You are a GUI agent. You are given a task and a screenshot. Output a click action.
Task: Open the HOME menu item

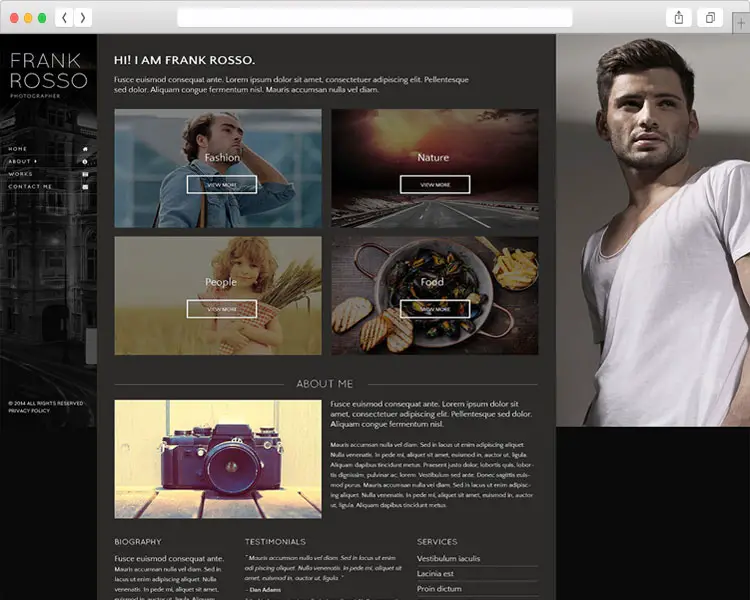click(x=18, y=149)
